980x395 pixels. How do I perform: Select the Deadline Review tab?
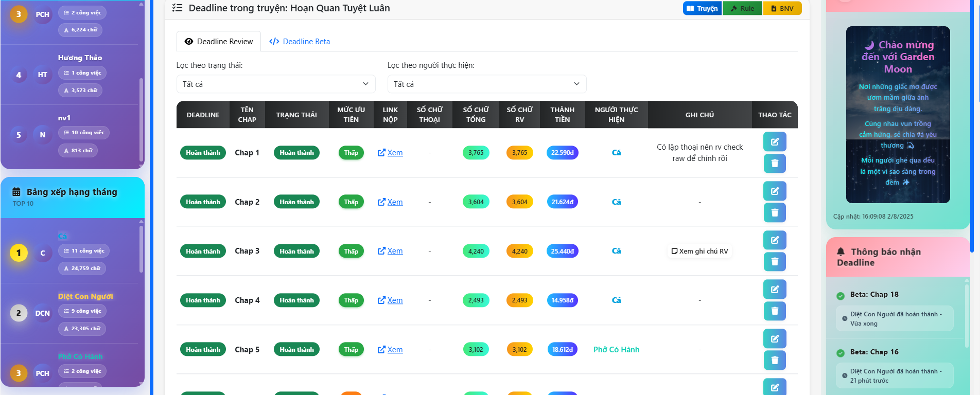219,42
